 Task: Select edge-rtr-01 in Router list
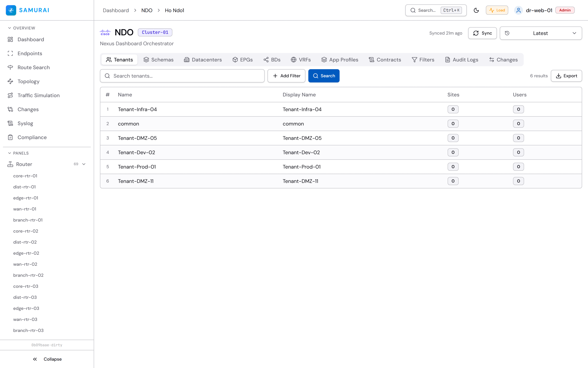26,198
